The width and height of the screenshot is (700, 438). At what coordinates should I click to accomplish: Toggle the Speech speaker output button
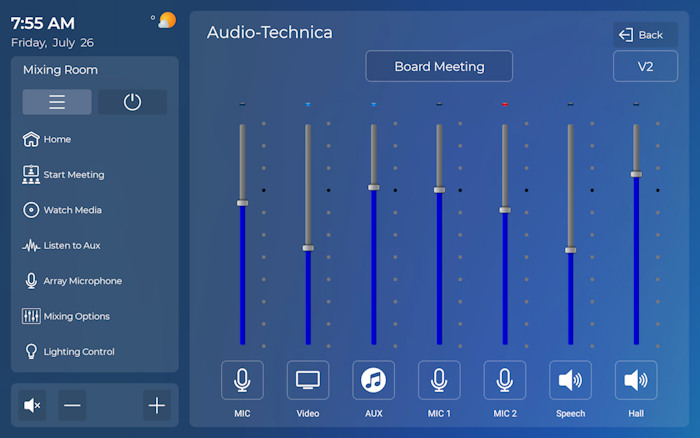(571, 380)
